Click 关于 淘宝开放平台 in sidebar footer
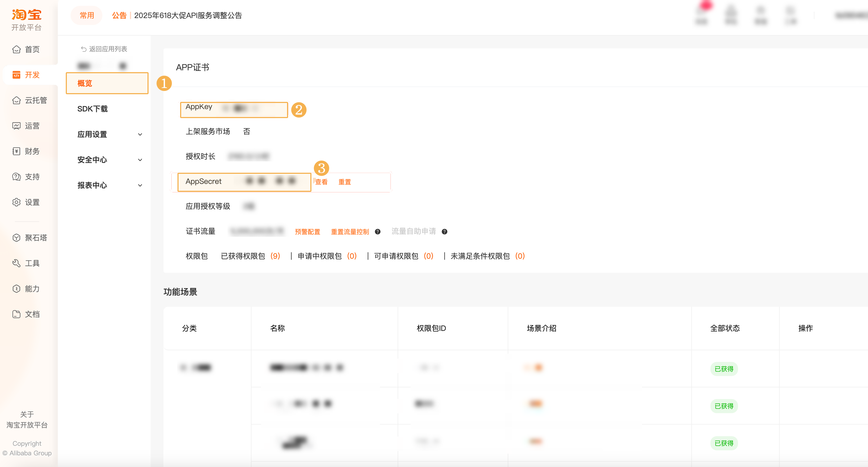The image size is (868, 467). tap(27, 420)
